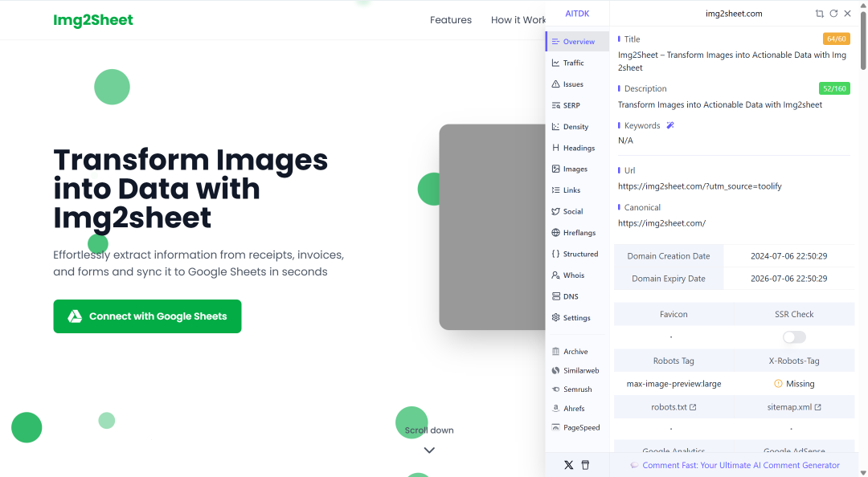Open the X (Twitter) icon in footer
This screenshot has width=868, height=477.
pyautogui.click(x=568, y=465)
